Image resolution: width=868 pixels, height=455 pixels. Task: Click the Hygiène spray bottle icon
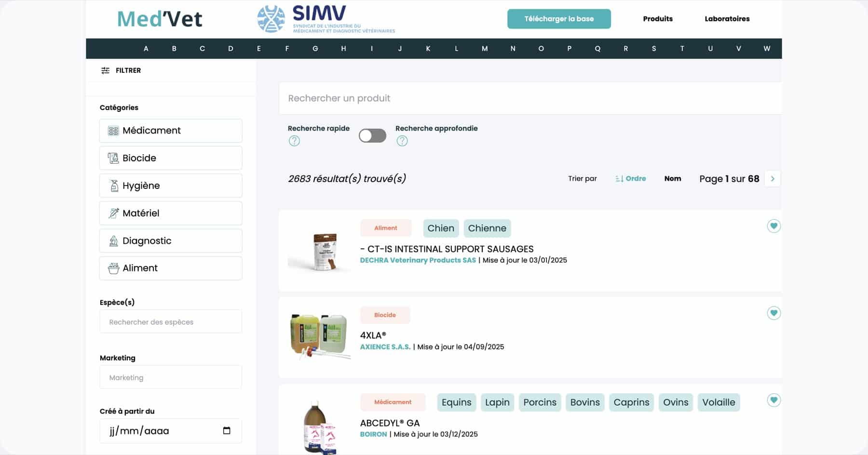click(x=114, y=186)
